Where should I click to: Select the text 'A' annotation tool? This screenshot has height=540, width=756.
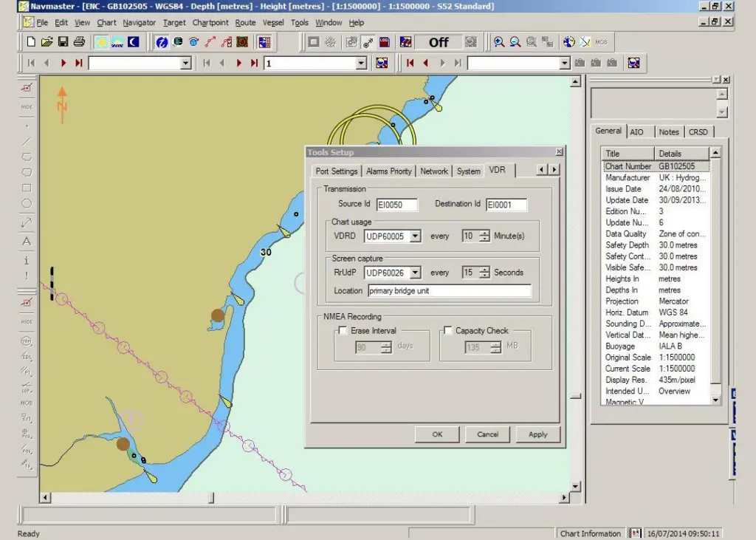[27, 241]
